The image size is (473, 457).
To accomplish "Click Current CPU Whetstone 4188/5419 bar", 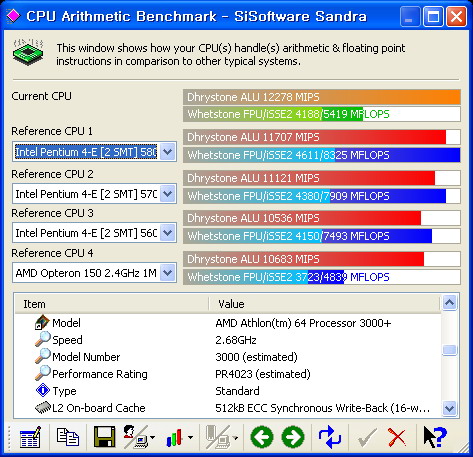I will pyautogui.click(x=322, y=114).
